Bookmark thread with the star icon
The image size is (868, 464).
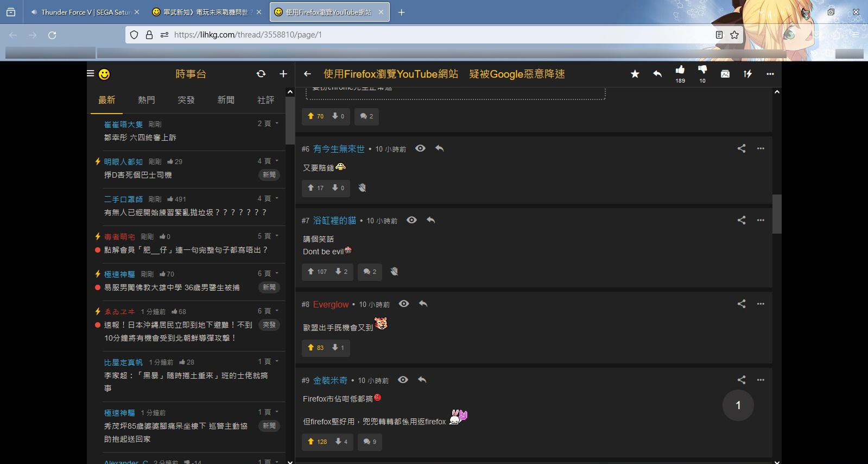pyautogui.click(x=635, y=74)
